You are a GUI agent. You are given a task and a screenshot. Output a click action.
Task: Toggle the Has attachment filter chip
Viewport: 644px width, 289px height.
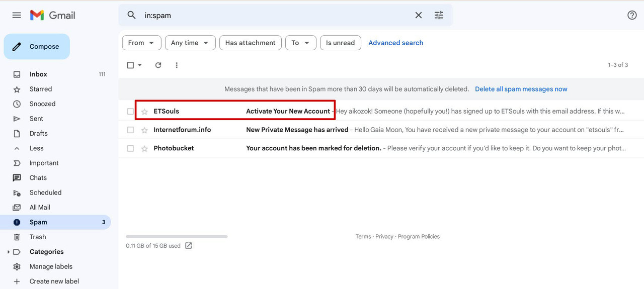coord(251,43)
